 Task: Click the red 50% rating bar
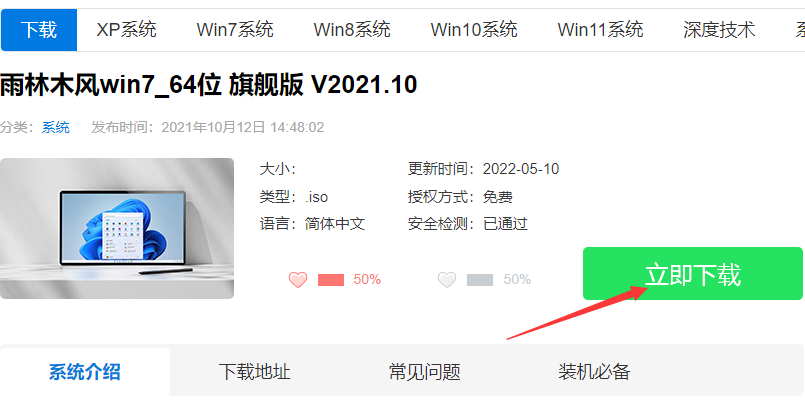click(x=331, y=280)
